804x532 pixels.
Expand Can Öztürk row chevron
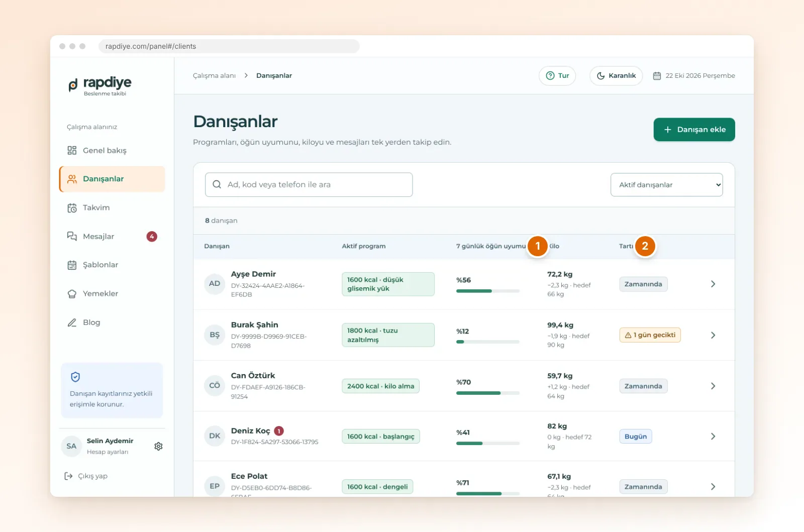pyautogui.click(x=713, y=386)
